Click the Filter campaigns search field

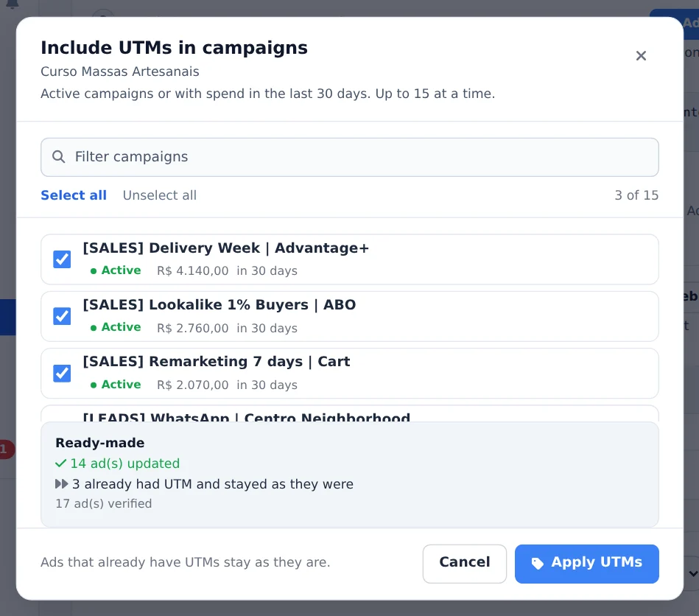pos(349,157)
